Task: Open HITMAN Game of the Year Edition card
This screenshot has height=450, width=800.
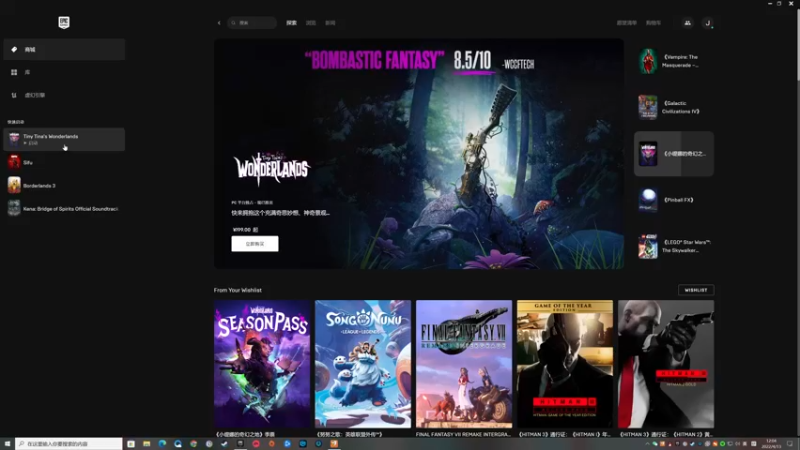Action: click(565, 364)
